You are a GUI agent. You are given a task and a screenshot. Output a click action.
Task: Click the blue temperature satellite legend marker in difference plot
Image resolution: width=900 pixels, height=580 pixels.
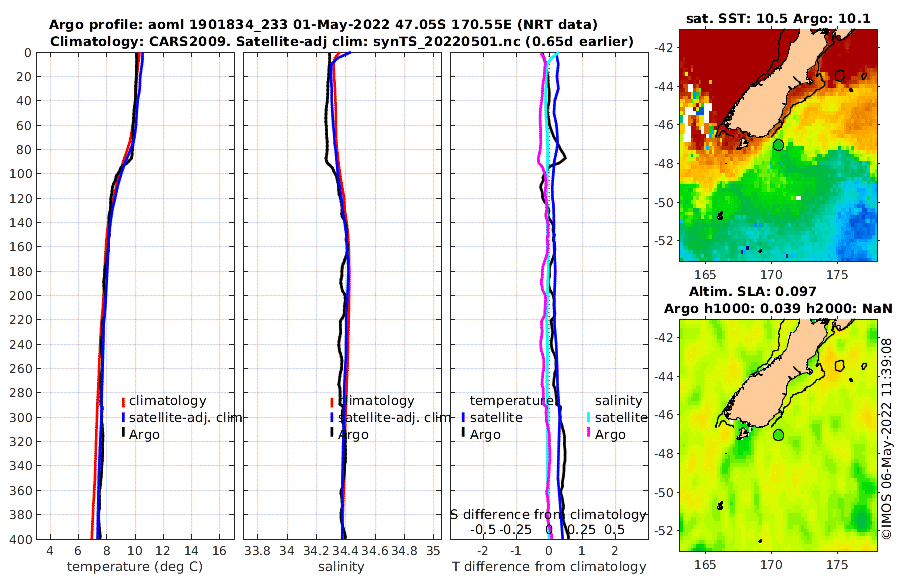point(463,417)
